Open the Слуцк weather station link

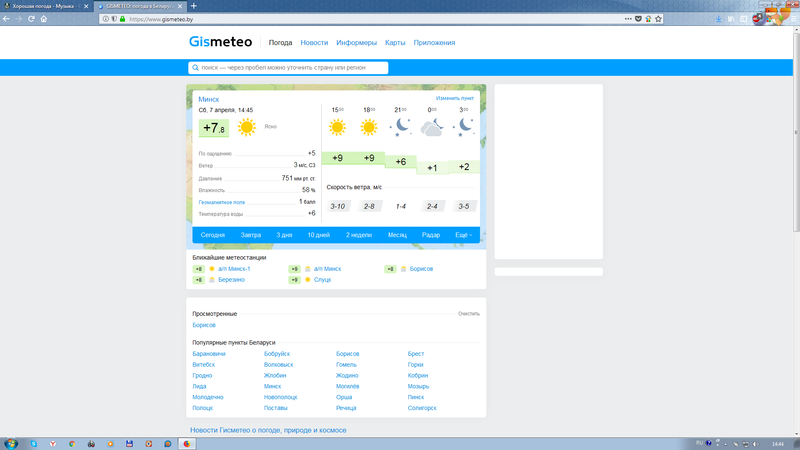coord(322,280)
